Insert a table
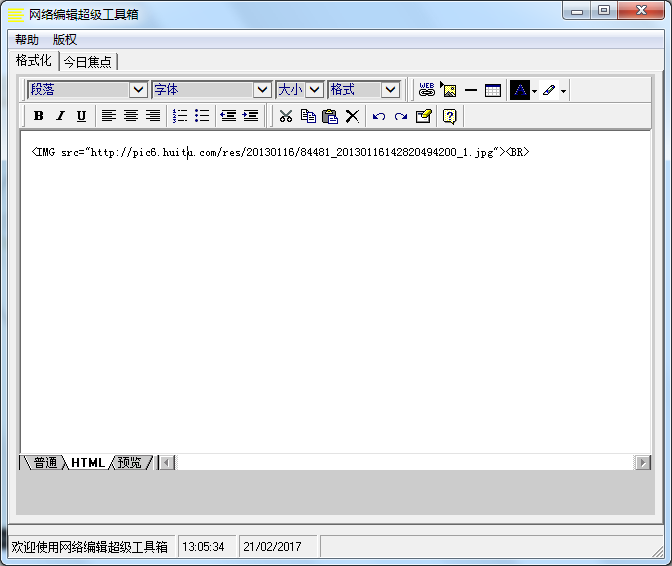672x566 pixels. tap(493, 90)
